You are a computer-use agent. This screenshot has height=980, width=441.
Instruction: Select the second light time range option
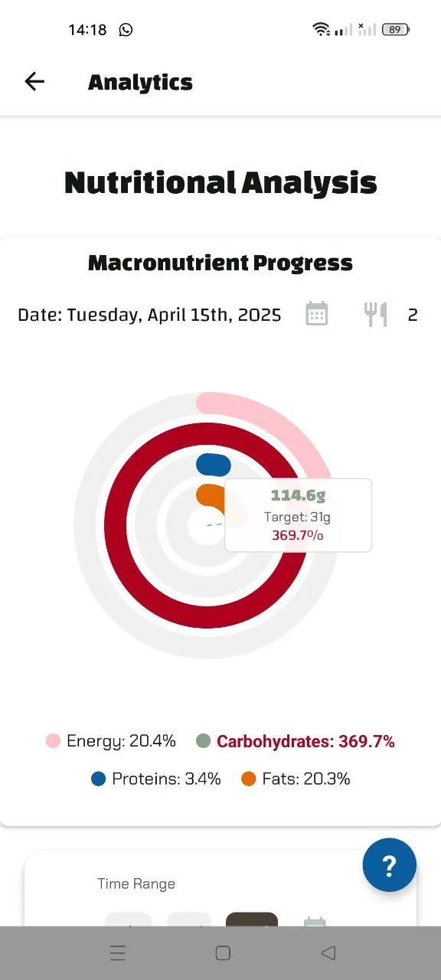pyautogui.click(x=189, y=923)
